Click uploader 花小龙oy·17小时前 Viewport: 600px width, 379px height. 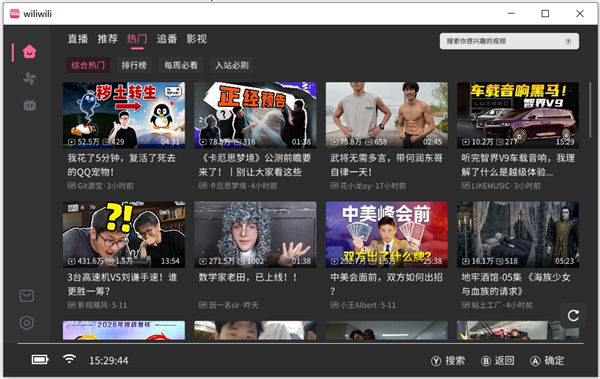coord(368,186)
